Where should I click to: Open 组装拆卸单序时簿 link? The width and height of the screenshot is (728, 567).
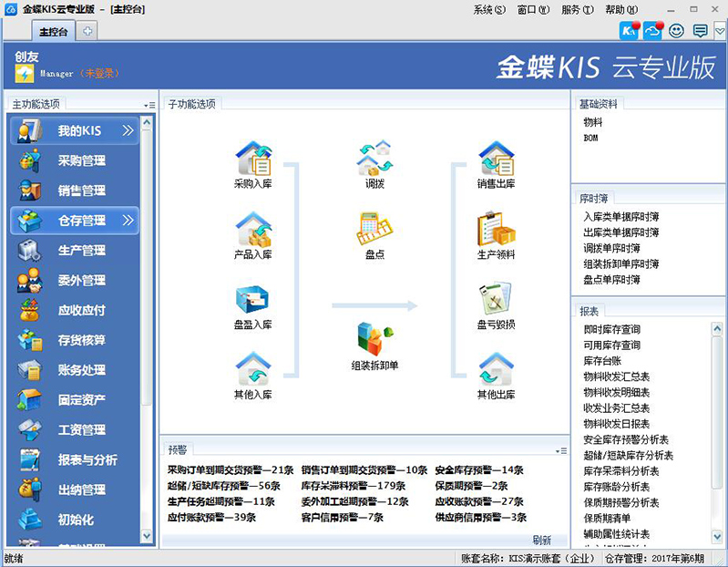point(621,264)
